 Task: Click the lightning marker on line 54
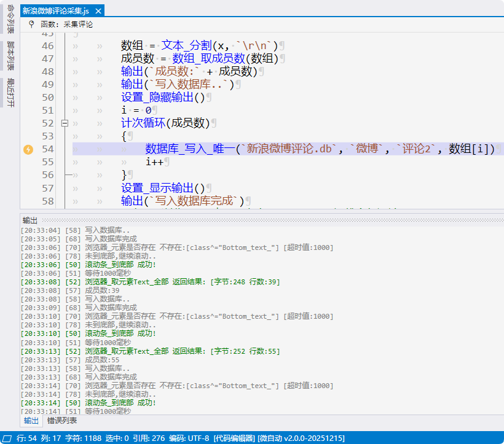28,149
